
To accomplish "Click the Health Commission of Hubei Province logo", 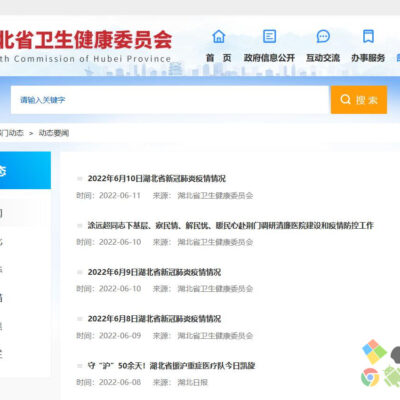I will (86, 47).
